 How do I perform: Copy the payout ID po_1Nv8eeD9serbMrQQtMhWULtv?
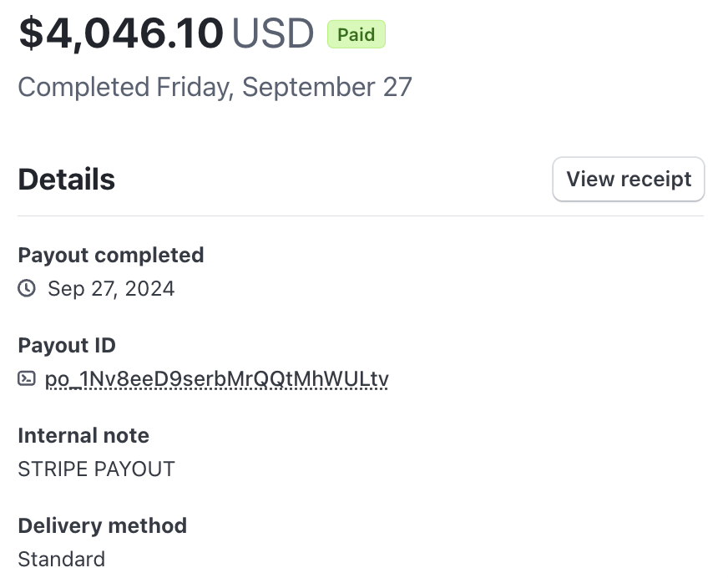point(216,379)
